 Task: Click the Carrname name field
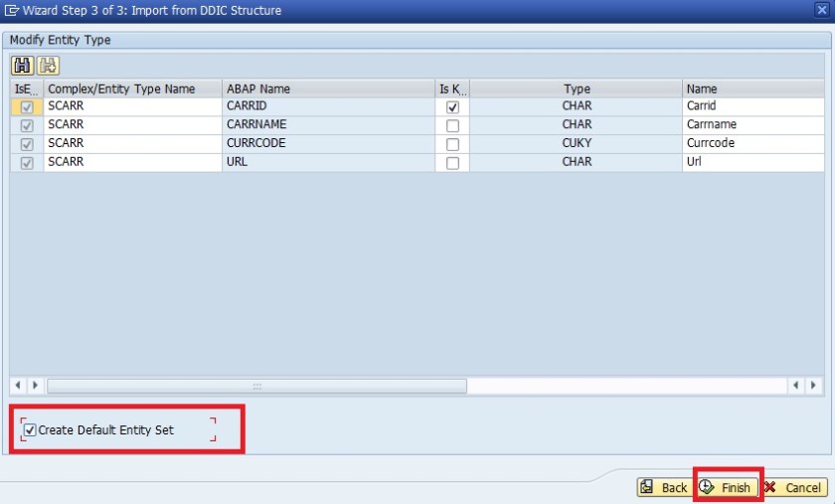753,125
